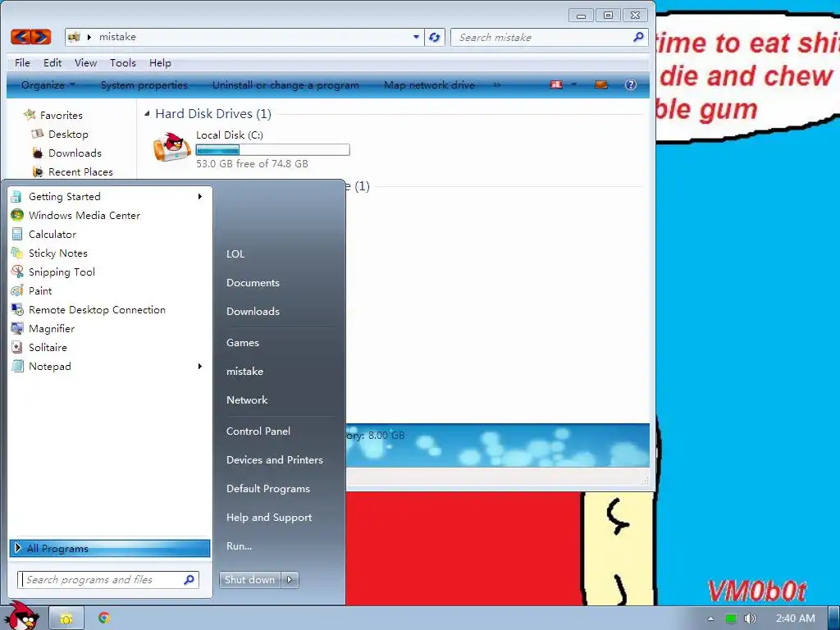
Task: Open Sticky Notes
Action: click(x=109, y=253)
